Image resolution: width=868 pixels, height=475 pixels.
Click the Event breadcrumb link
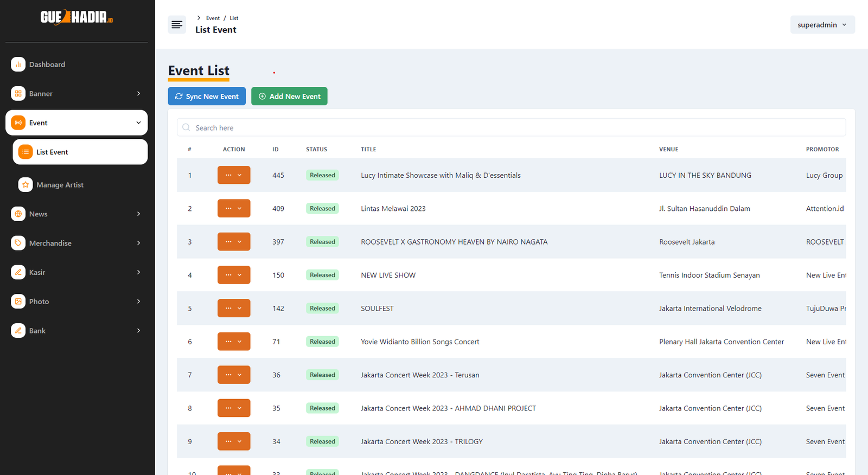tap(213, 18)
